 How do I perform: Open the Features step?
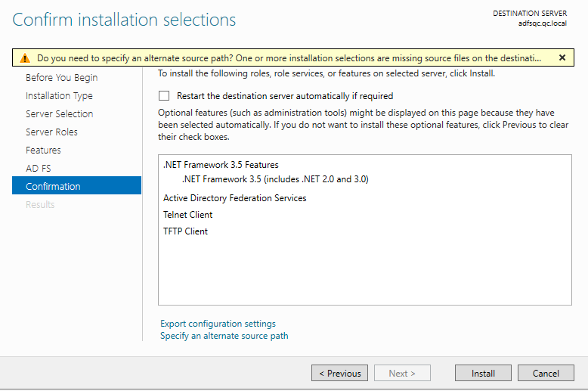(x=43, y=151)
